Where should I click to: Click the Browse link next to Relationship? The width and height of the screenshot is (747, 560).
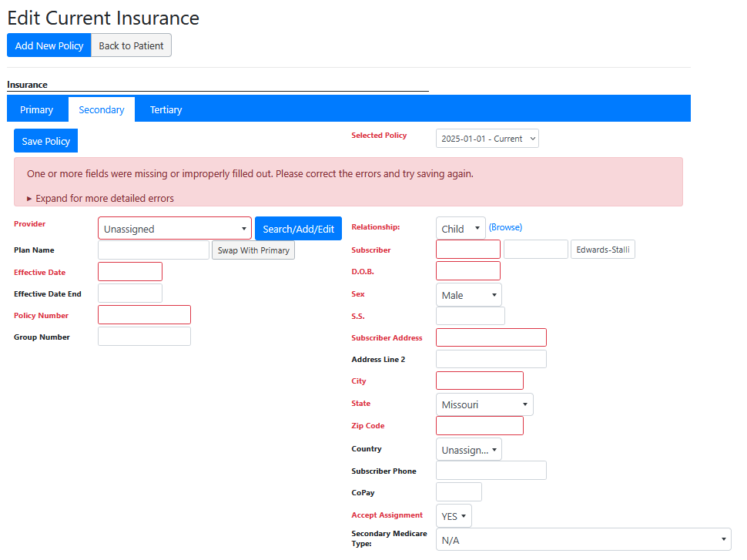coord(505,227)
